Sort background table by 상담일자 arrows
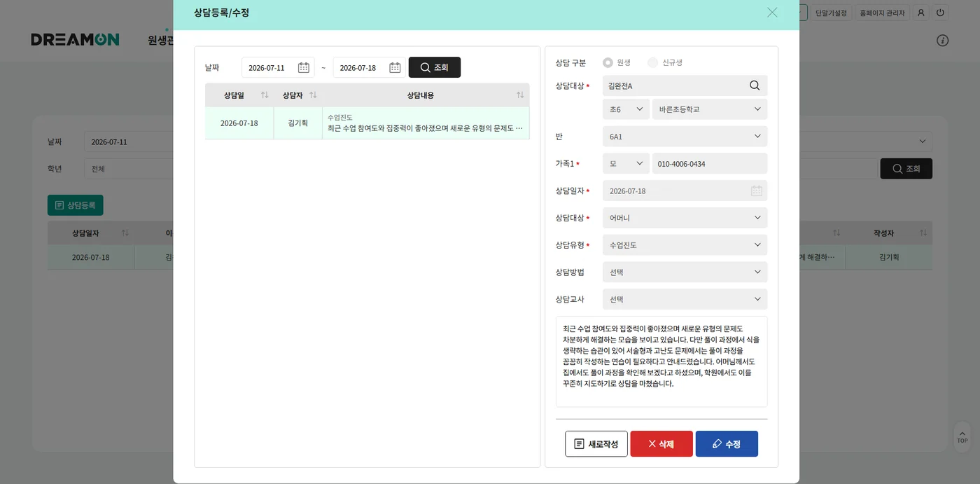 (125, 233)
